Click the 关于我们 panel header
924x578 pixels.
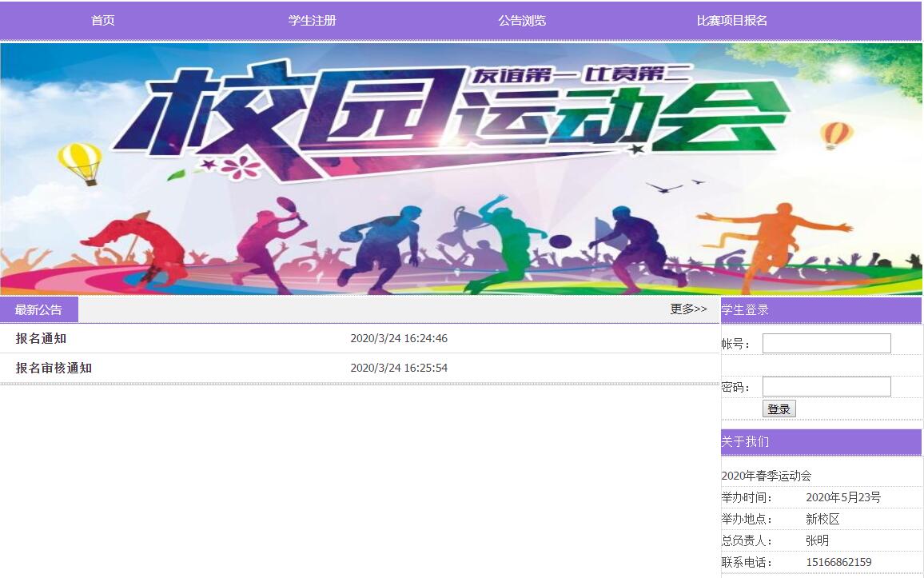coord(822,442)
